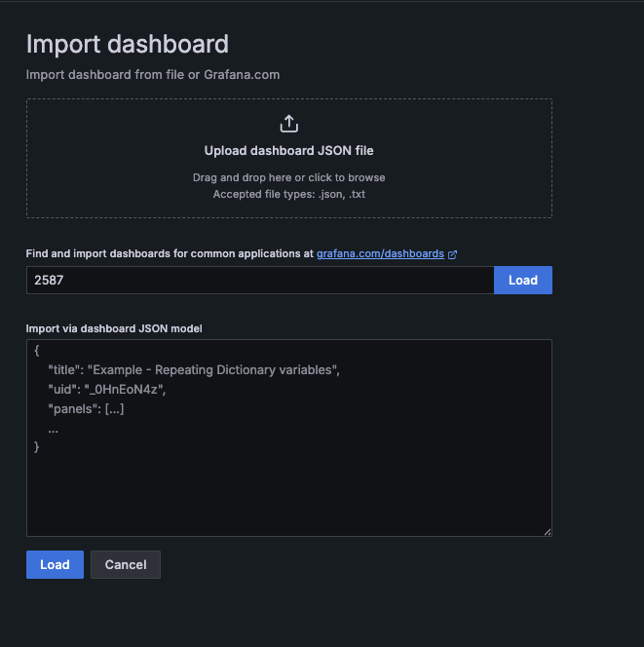644x647 pixels.
Task: Focus the dashboard ID field containing 2587
Action: 259,281
